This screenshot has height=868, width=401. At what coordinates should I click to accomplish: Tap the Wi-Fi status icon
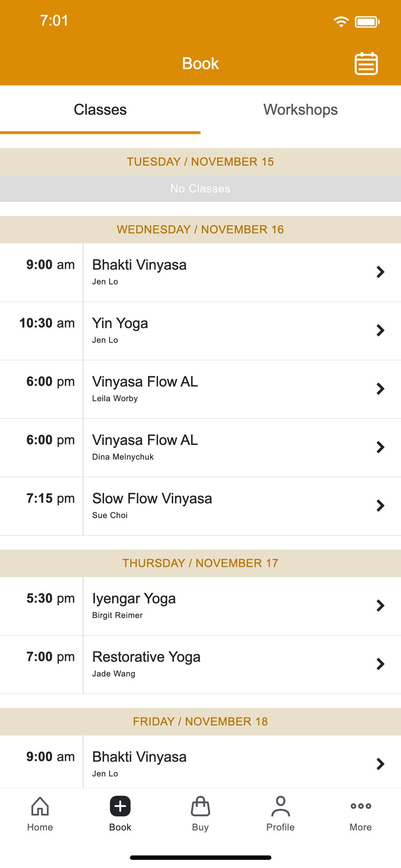[x=341, y=22]
